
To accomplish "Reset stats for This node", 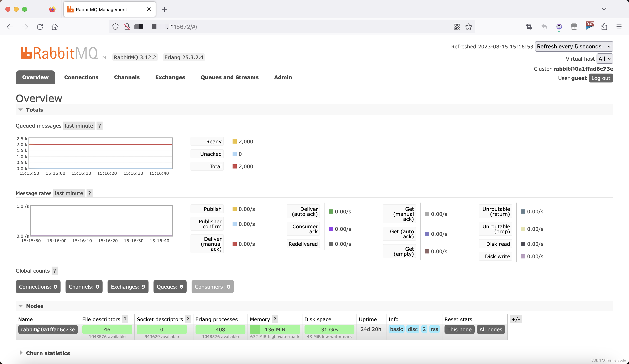I will [459, 330].
